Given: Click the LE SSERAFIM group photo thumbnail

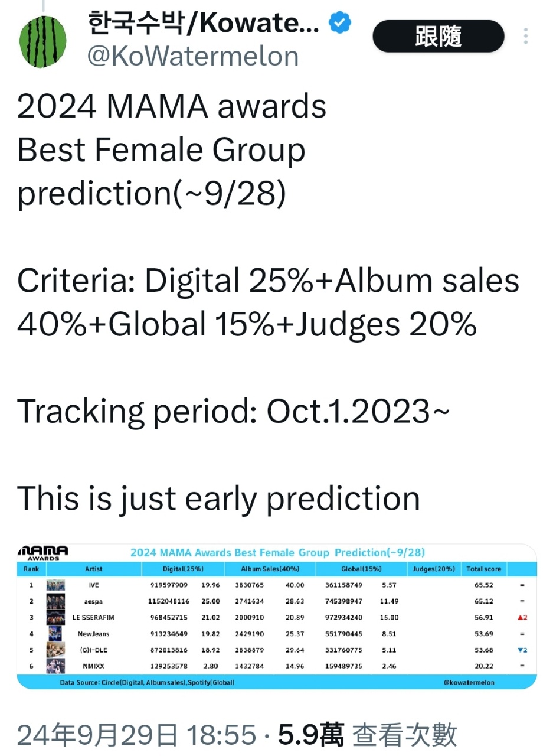Looking at the screenshot, I should (55, 618).
